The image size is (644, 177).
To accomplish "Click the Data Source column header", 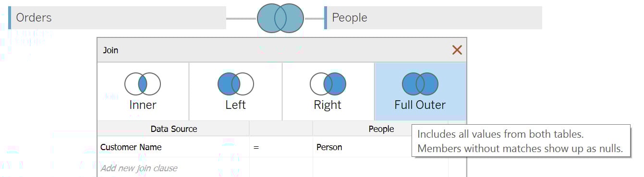I will click(x=173, y=129).
